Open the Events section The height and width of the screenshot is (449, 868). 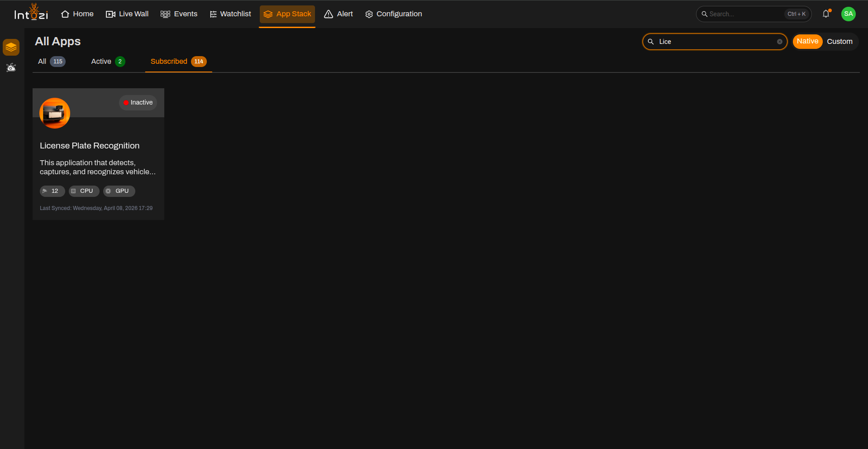click(179, 14)
